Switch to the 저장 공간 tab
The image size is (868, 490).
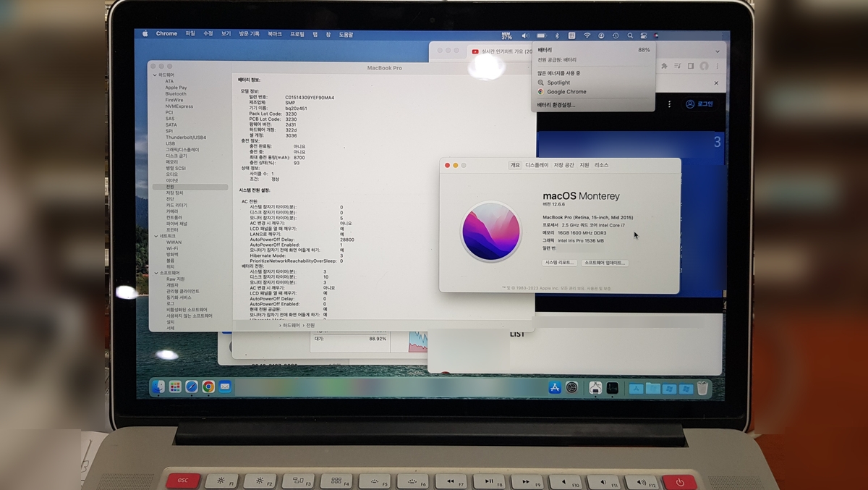563,165
